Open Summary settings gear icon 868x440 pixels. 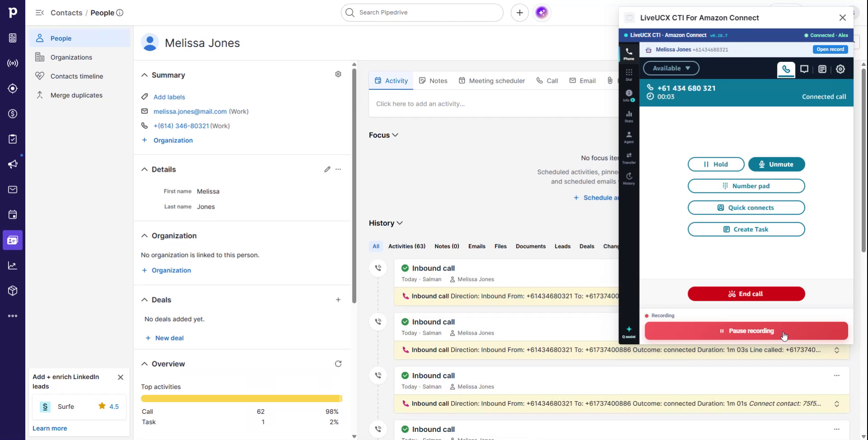point(338,74)
